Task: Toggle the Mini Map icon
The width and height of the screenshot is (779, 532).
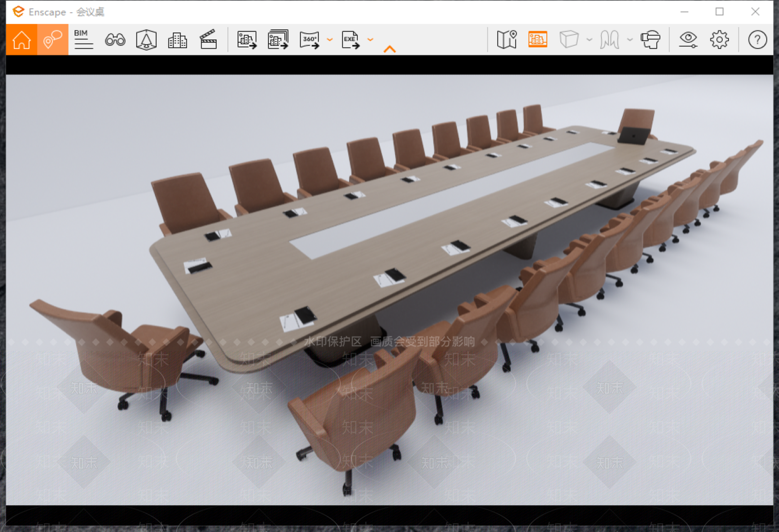Action: pos(507,39)
